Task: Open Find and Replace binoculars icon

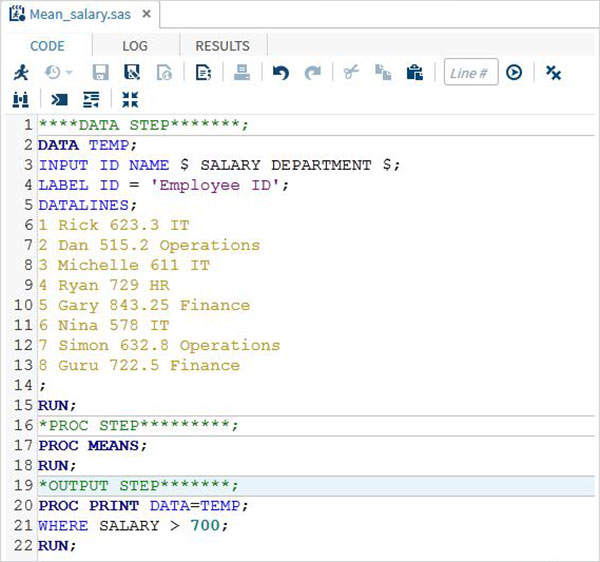Action: (21, 99)
